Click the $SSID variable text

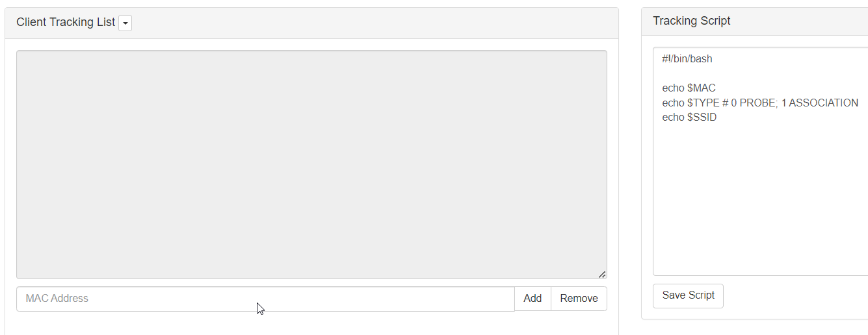[702, 118]
